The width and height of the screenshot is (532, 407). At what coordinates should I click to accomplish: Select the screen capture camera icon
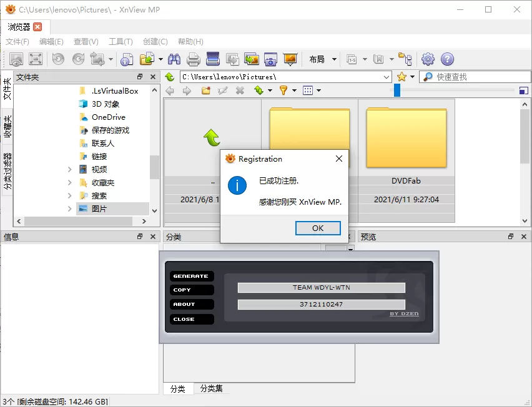(x=270, y=59)
